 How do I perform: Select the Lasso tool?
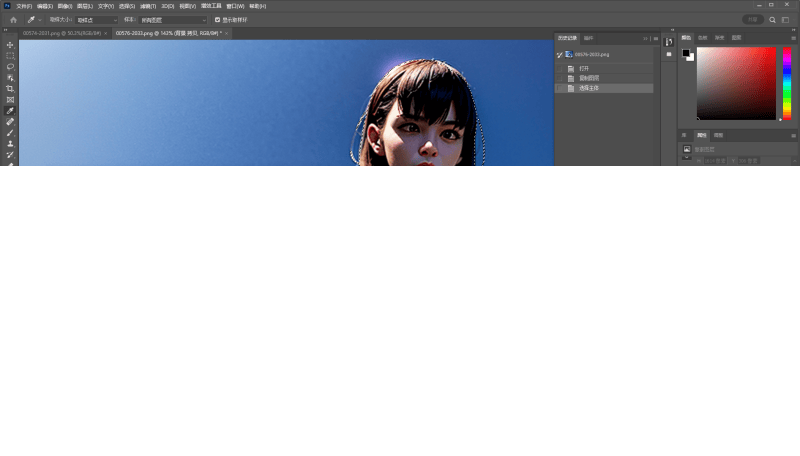pos(10,67)
